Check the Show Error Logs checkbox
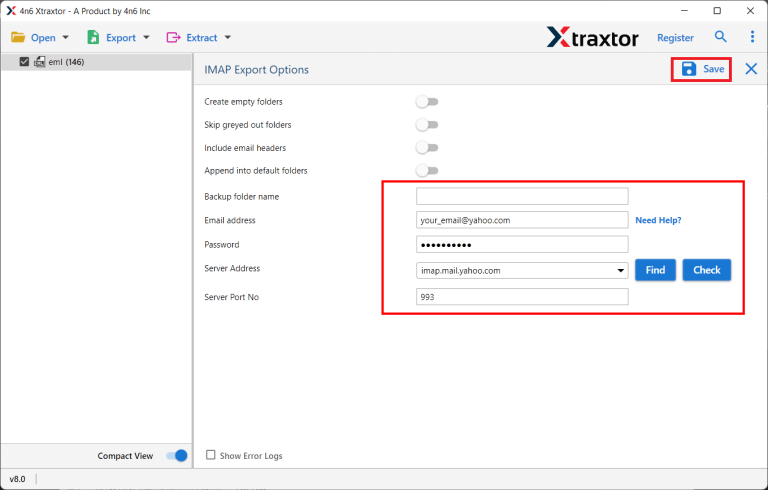Screen dimensions: 768x490 211,455
